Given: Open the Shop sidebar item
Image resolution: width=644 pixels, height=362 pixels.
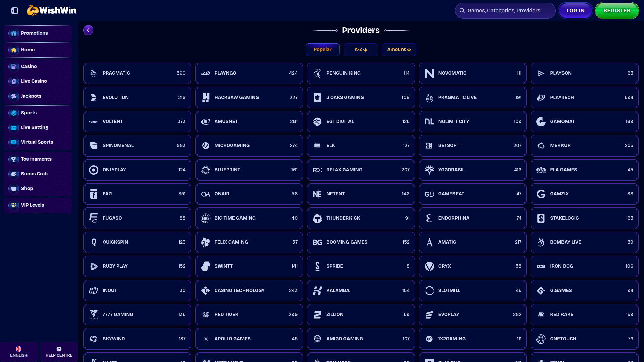Looking at the screenshot, I should [x=27, y=188].
